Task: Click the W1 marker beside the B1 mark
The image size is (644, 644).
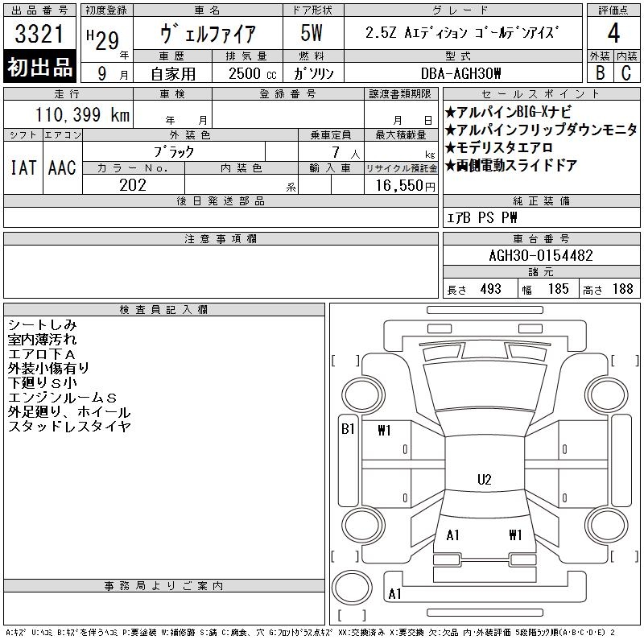Action: click(384, 431)
